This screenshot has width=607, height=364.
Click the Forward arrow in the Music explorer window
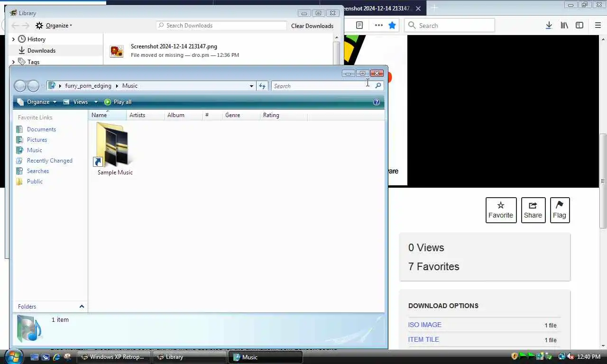(33, 86)
